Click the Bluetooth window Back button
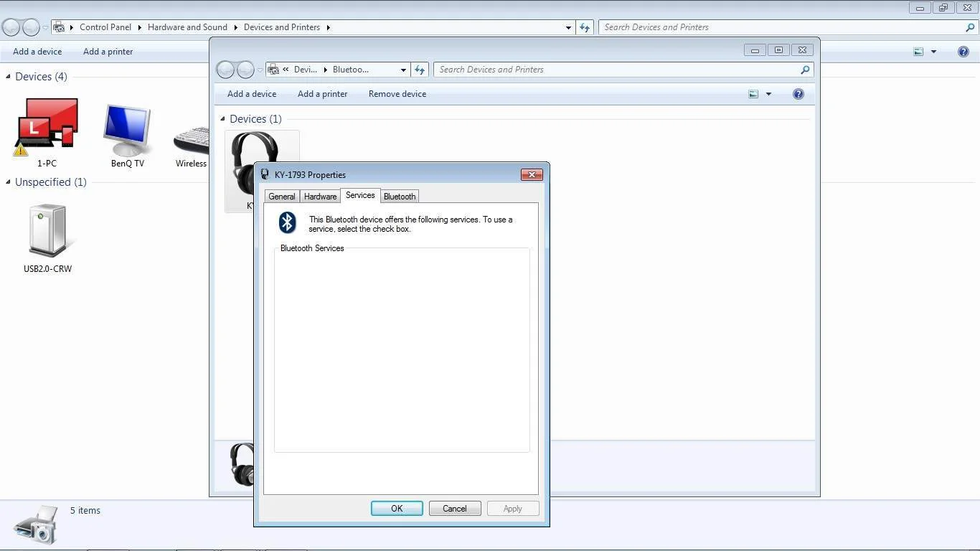The height and width of the screenshot is (551, 980). [x=225, y=70]
